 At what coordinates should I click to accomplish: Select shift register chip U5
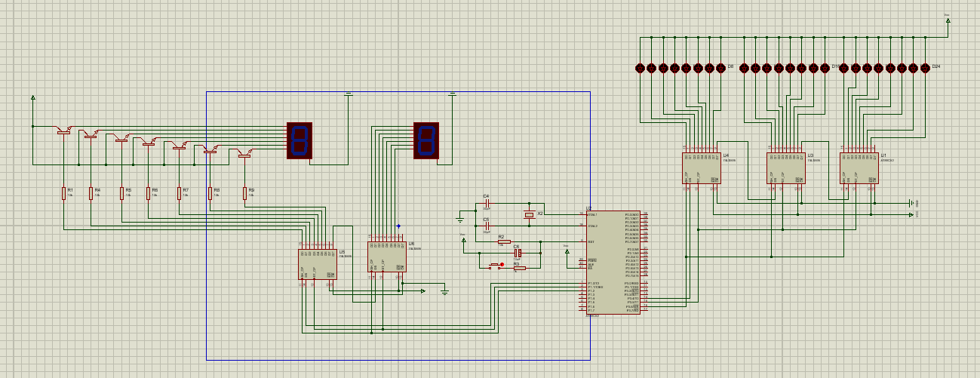pyautogui.click(x=318, y=264)
